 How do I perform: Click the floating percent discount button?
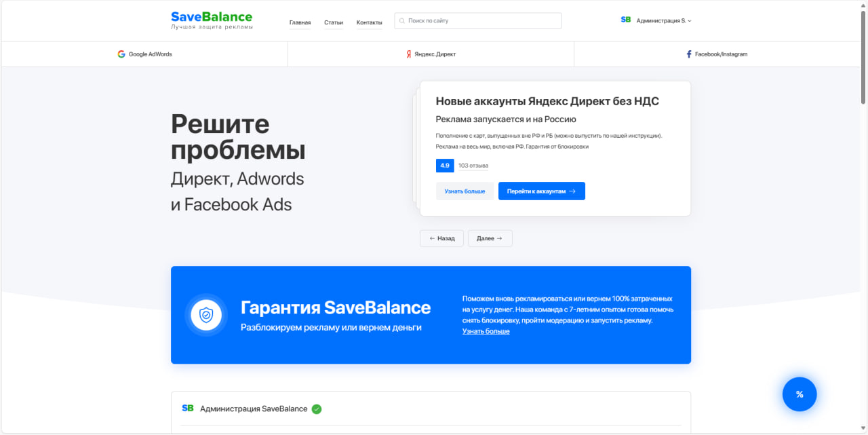800,394
